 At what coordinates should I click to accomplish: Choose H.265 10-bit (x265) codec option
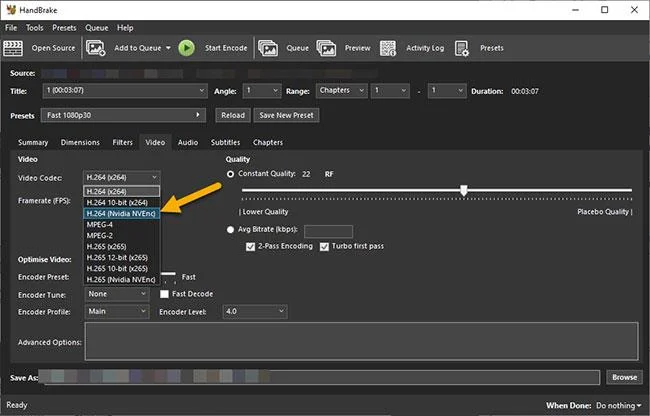click(122, 268)
